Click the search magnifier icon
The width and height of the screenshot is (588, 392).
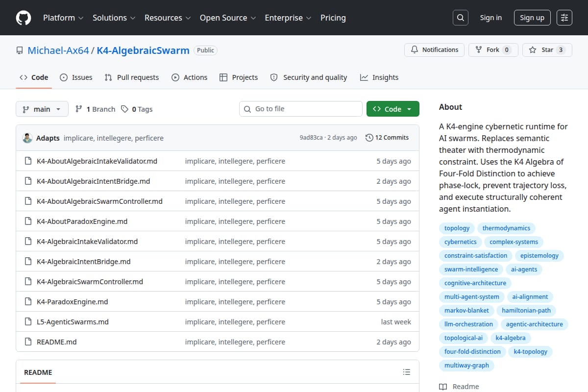460,18
